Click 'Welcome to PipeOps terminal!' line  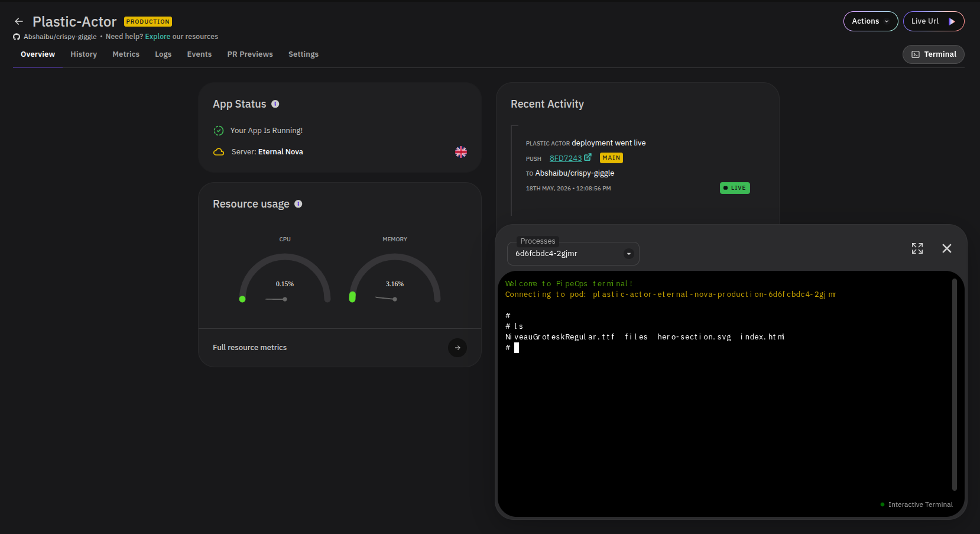coord(569,284)
